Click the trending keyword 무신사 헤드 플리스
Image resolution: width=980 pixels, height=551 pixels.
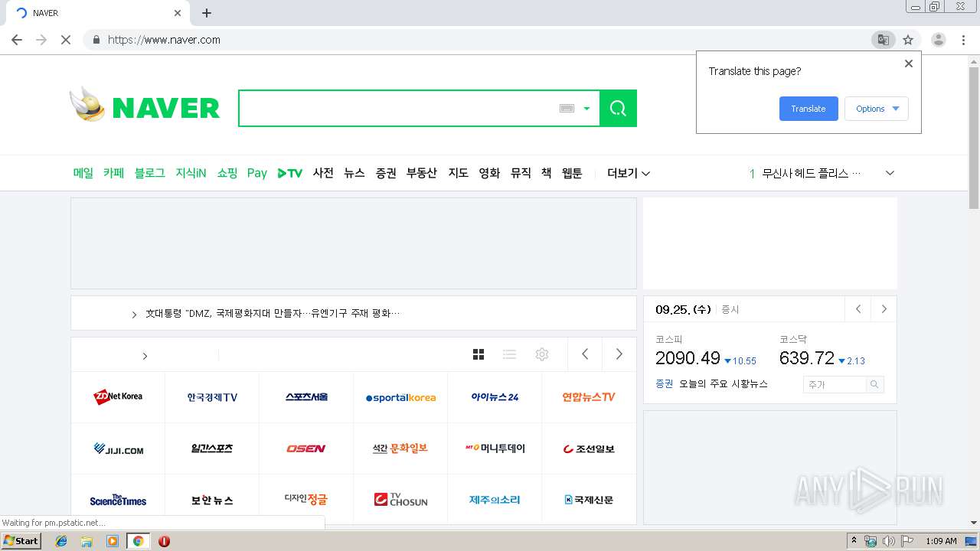(812, 173)
